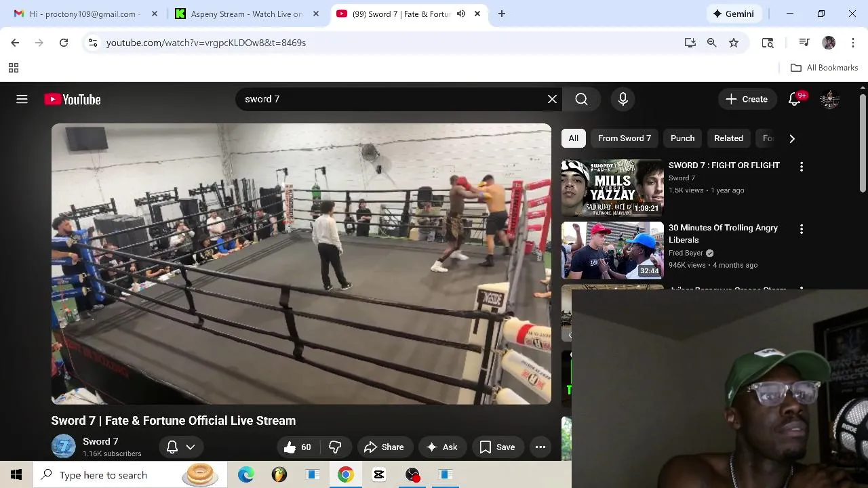Viewport: 868px width, 488px height.
Task: Open the FL Studio taskbar icon
Action: 279,474
